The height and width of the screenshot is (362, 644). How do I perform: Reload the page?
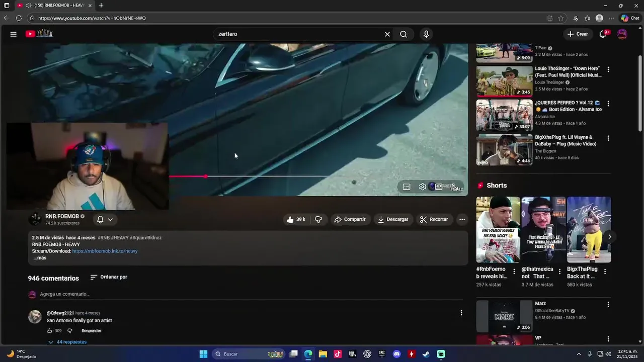click(x=19, y=18)
